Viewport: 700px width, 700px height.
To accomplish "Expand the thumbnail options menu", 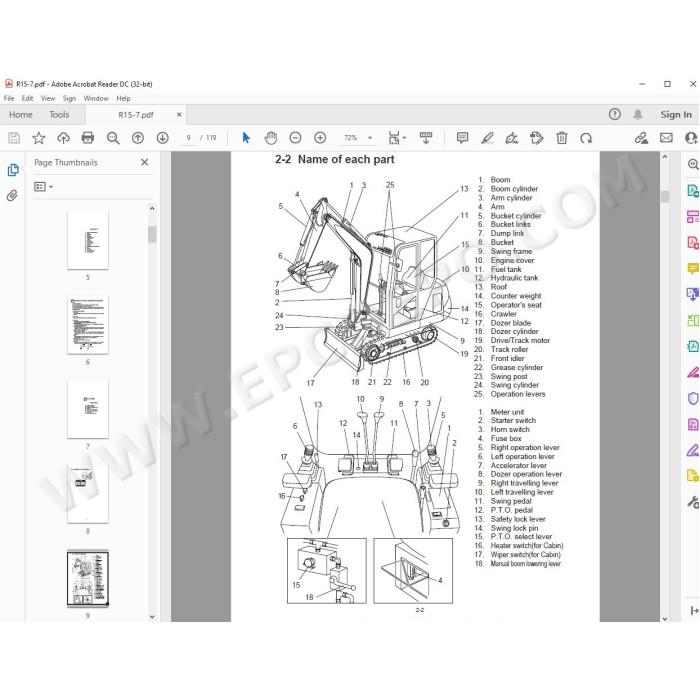I will point(44,187).
